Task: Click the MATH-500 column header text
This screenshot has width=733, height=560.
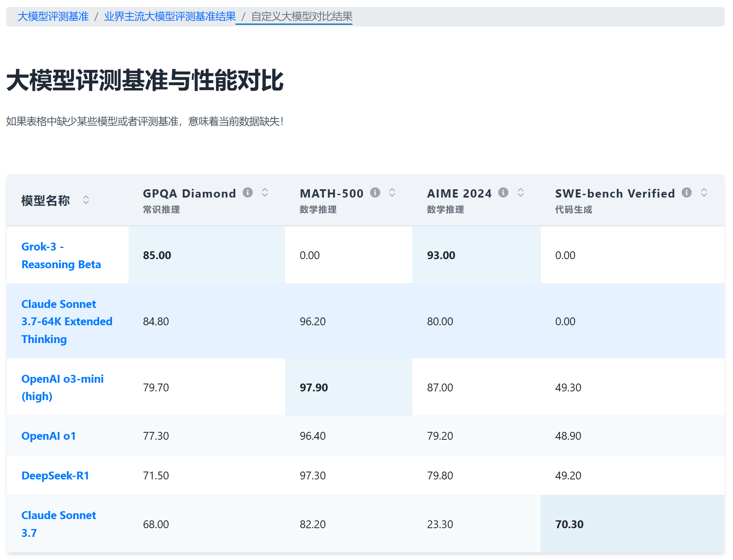Action: [x=332, y=193]
